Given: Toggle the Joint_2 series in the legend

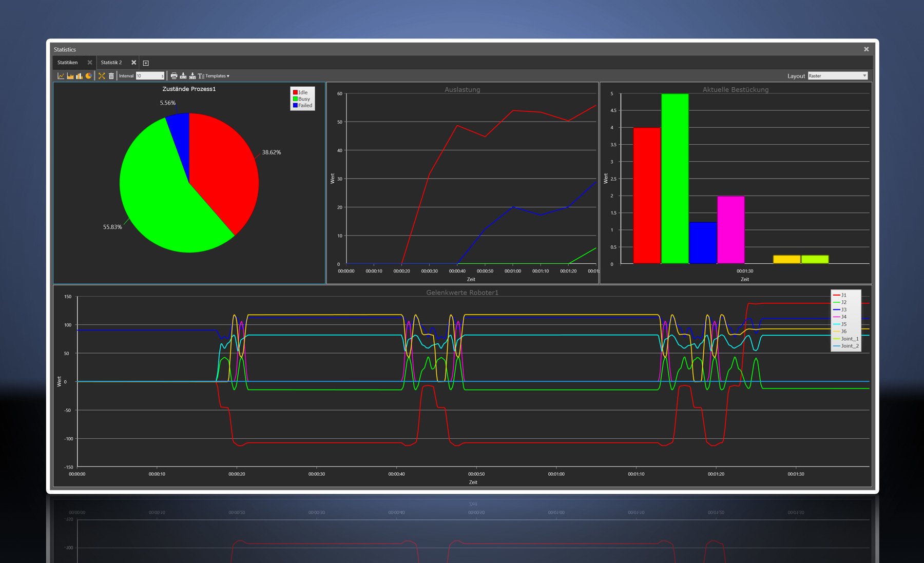Looking at the screenshot, I should [x=845, y=345].
